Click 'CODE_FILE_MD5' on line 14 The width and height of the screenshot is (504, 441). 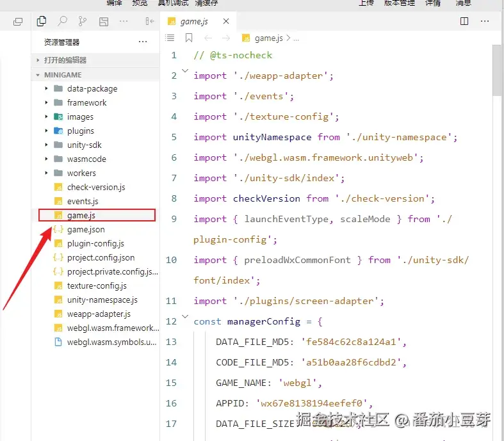(x=252, y=362)
